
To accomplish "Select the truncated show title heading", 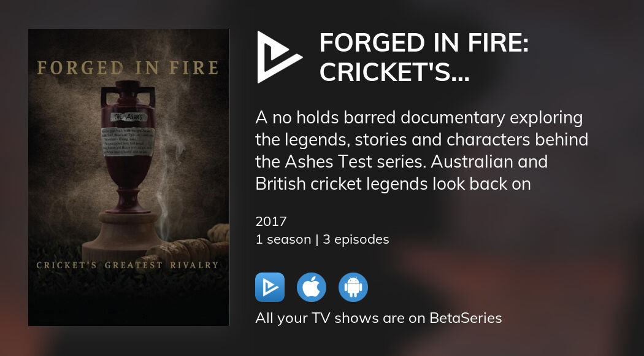I will (423, 57).
